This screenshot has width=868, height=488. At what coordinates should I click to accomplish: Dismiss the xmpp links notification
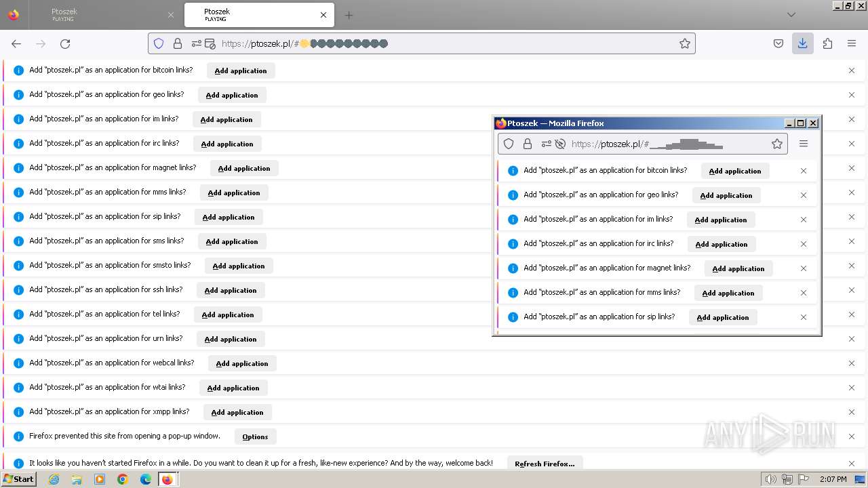click(x=852, y=412)
